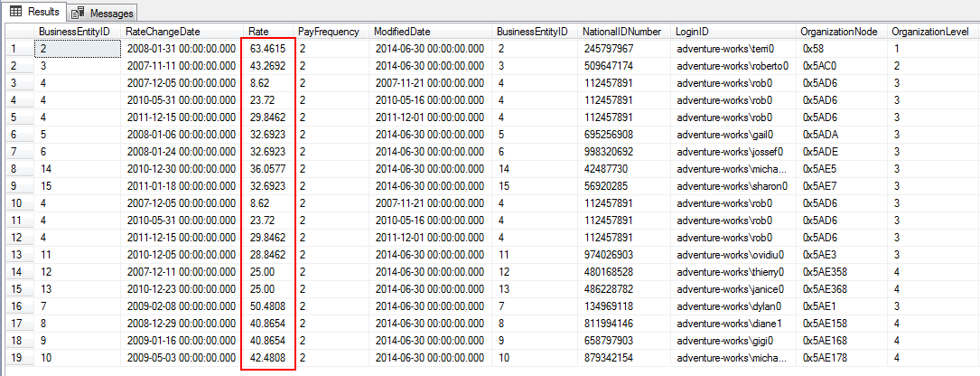
Task: Click NationalIDNumber 974026903
Action: (x=608, y=255)
